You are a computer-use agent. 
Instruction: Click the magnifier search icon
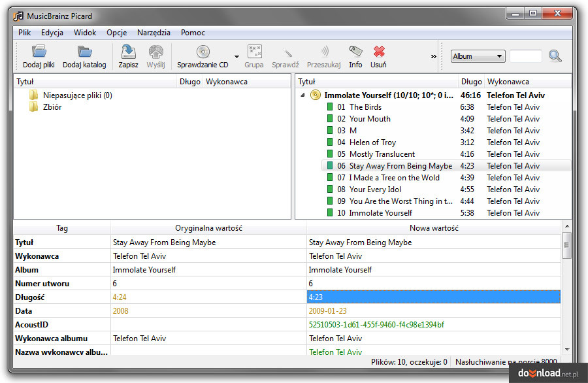point(555,56)
